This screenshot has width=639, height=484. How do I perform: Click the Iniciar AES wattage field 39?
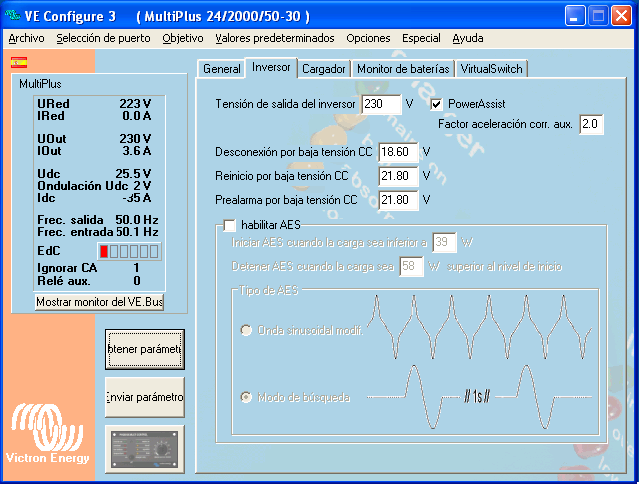(444, 242)
